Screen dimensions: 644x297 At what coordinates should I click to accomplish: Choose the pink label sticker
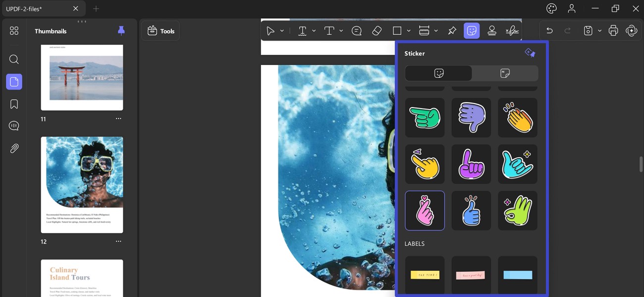pyautogui.click(x=471, y=275)
